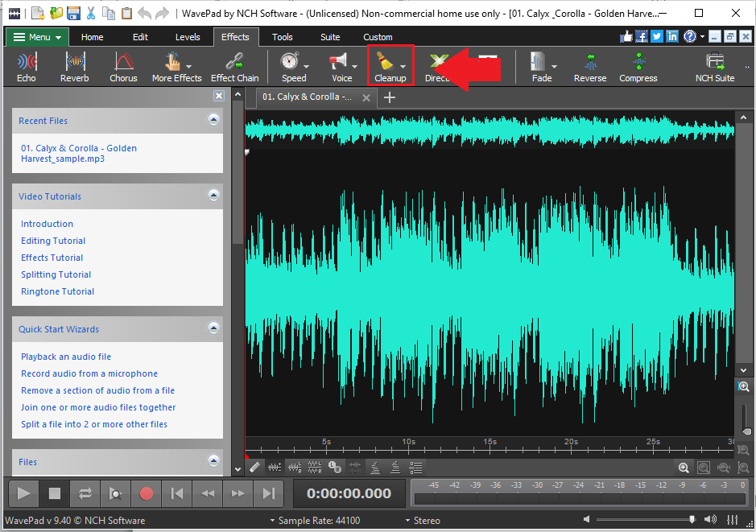
Task: Open the Stereo channel dropdown
Action: [x=423, y=521]
